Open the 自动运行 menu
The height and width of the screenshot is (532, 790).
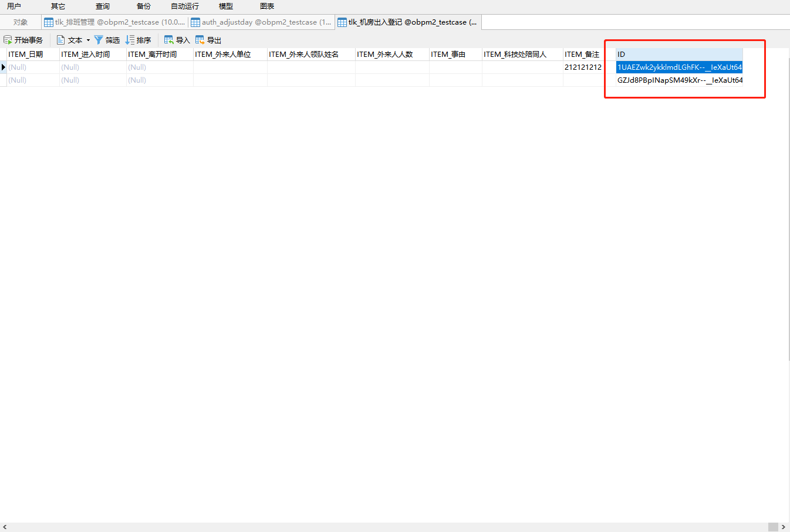[185, 6]
